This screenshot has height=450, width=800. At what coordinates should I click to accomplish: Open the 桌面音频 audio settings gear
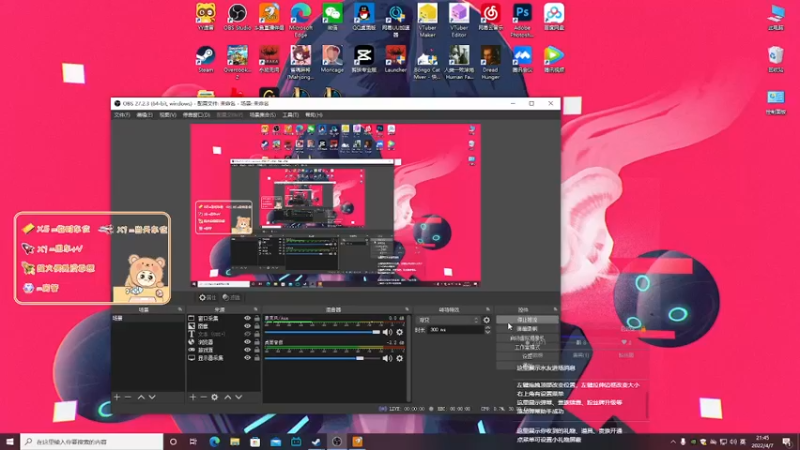click(x=399, y=359)
